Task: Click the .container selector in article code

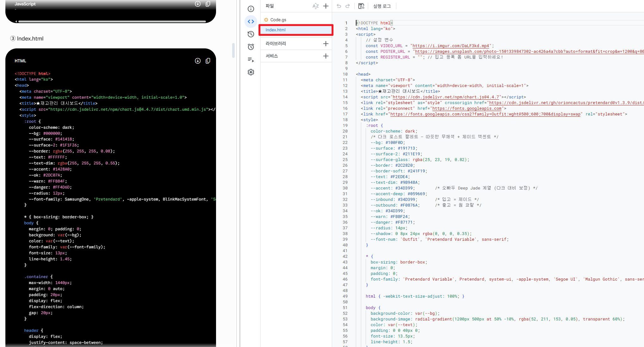Action: pyautogui.click(x=36, y=277)
